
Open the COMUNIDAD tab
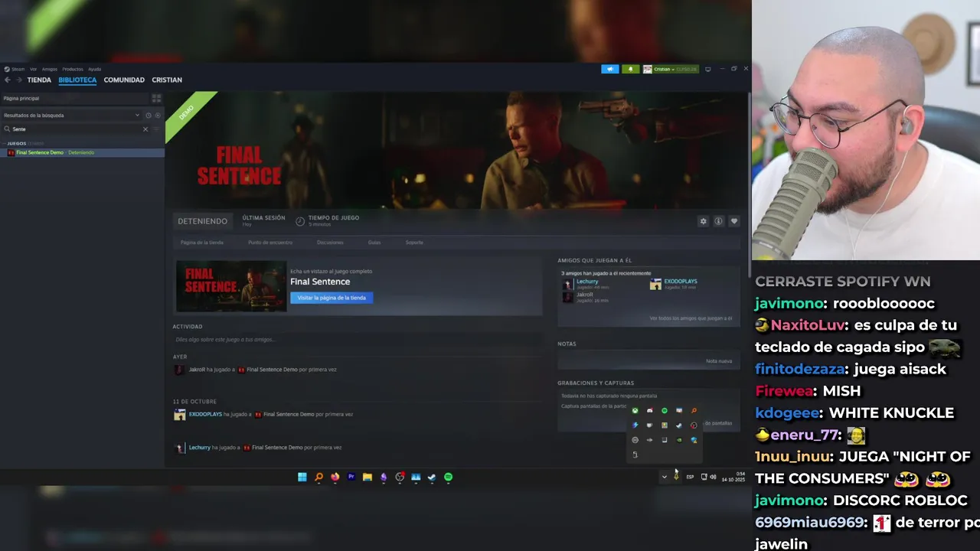(124, 80)
